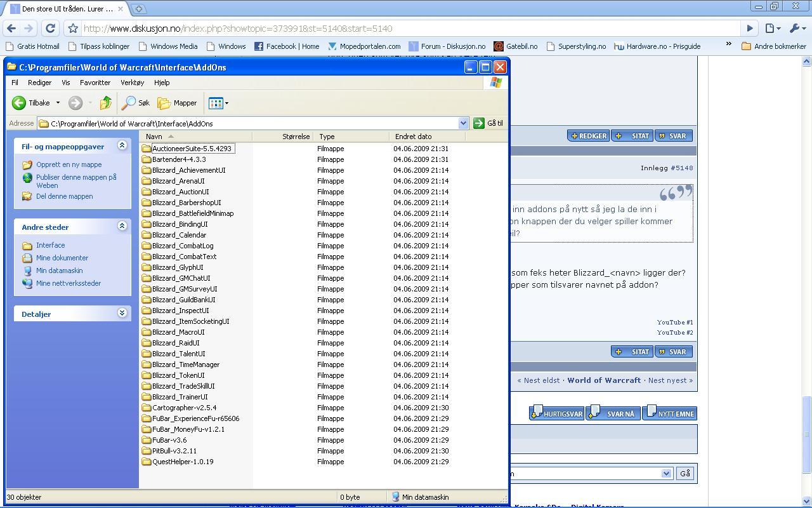Image resolution: width=812 pixels, height=508 pixels.
Task: Select the Bartender4-4.3.3 folder icon
Action: click(147, 159)
